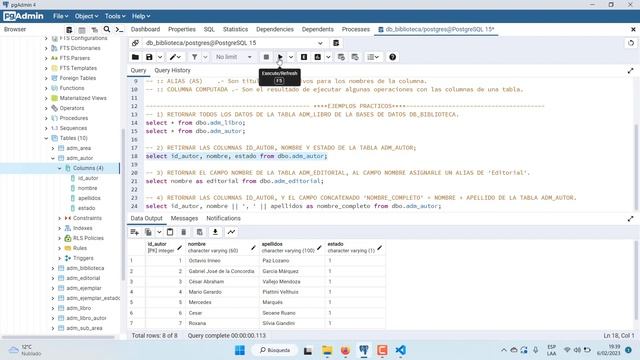Click the cell 'Gabriel José de la Concordia'
This screenshot has height=360, width=640.
(x=222, y=271)
